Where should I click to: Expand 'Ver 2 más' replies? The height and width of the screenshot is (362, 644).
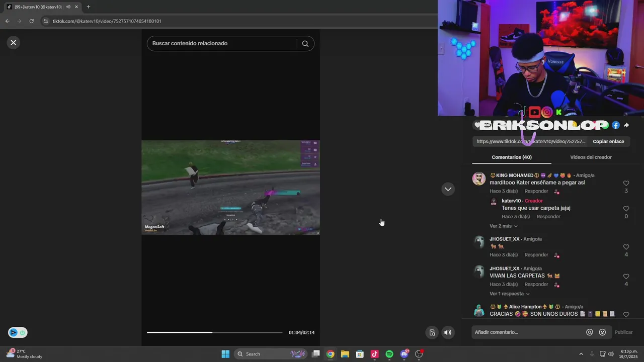pos(504,226)
